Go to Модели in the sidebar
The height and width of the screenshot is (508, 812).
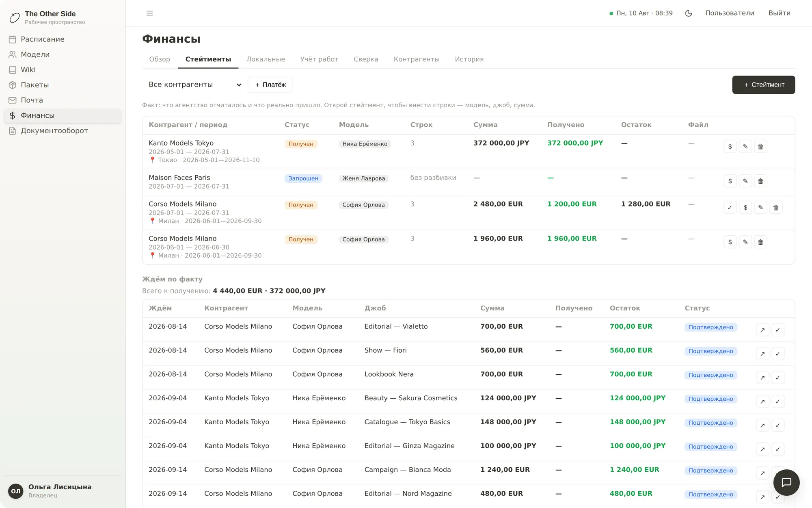pos(63,54)
